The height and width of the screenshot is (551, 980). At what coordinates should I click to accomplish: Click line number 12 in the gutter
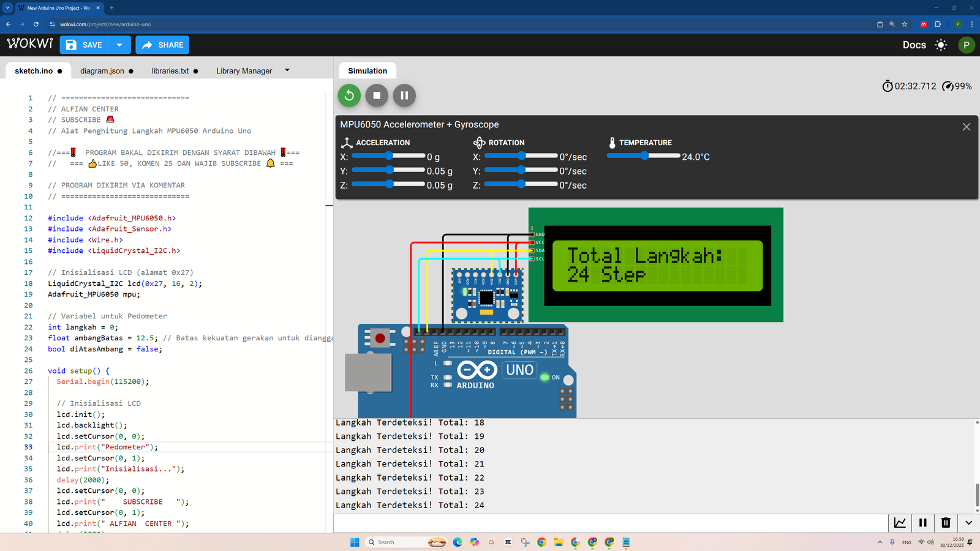[28, 218]
